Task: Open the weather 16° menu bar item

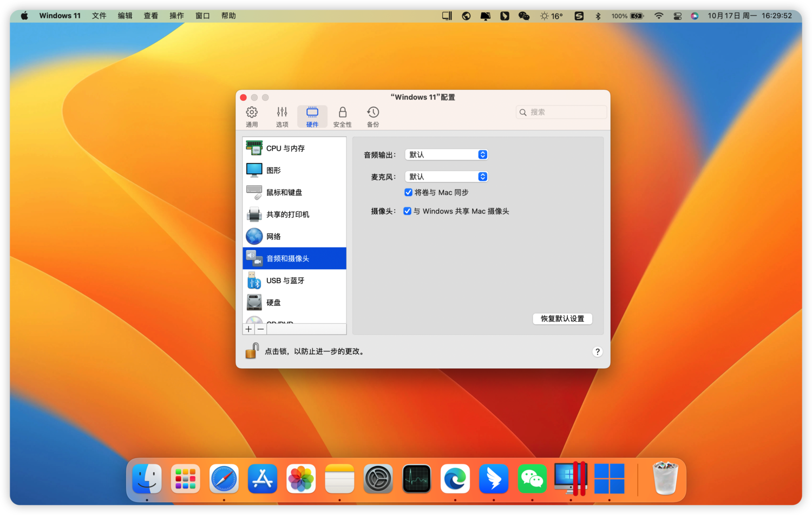Action: (x=551, y=16)
